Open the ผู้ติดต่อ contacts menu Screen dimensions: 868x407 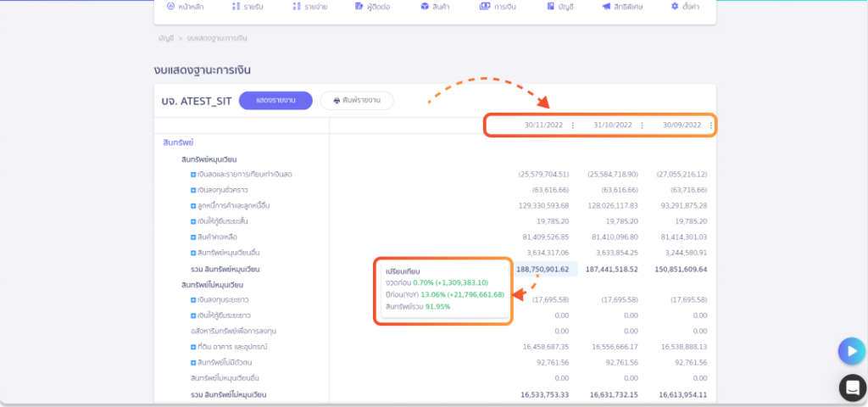(x=374, y=7)
